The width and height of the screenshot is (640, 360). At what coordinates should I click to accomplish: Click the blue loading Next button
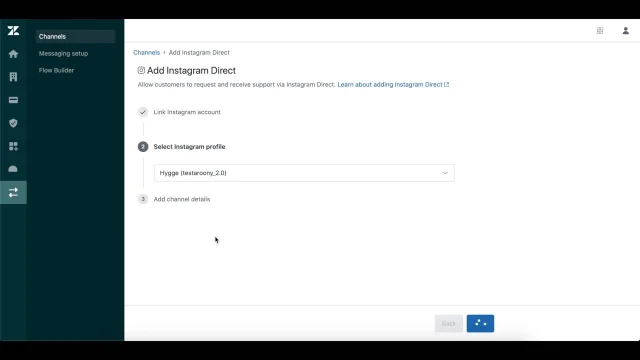coord(480,323)
